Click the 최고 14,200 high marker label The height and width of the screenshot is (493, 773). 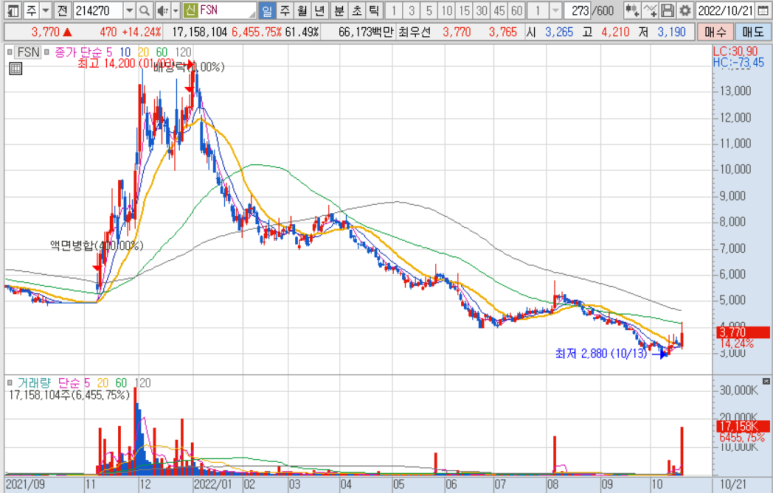126,64
